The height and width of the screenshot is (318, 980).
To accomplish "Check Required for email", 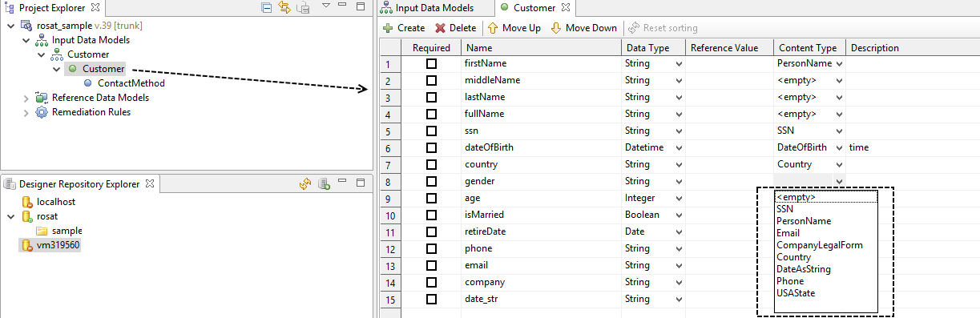I will click(431, 264).
